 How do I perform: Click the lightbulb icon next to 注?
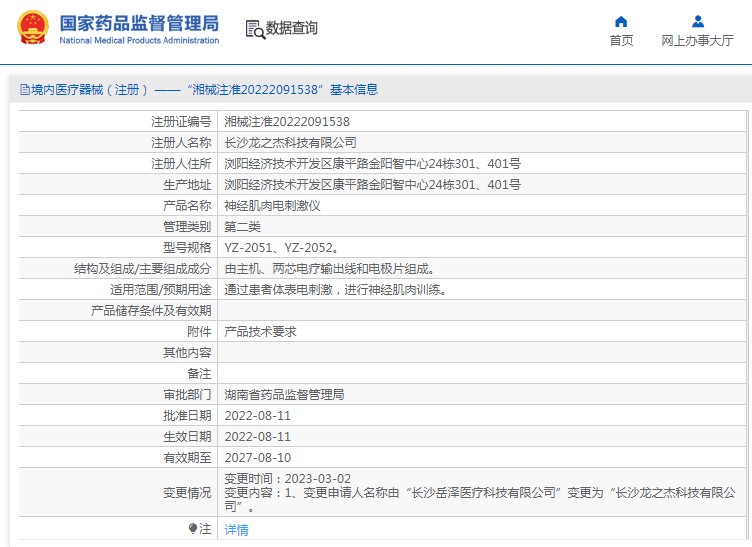(193, 529)
